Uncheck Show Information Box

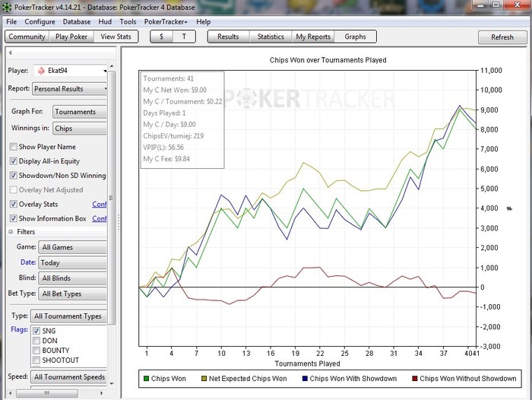(x=13, y=218)
